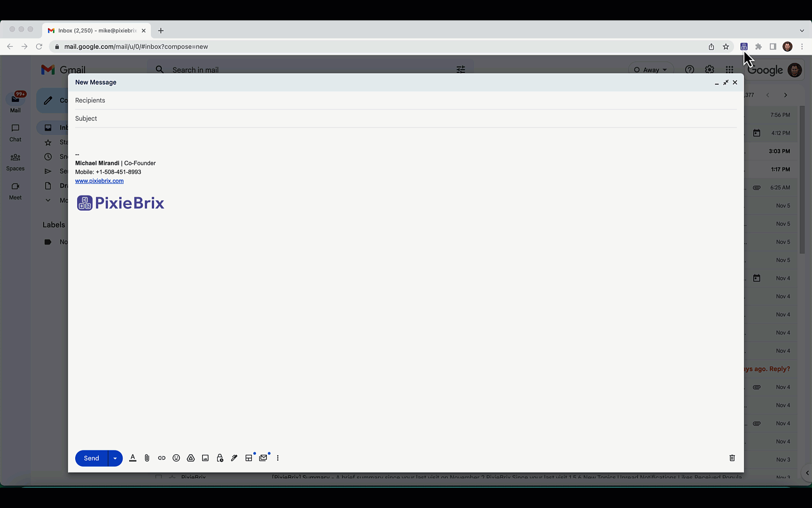Toggle Chrome side panel icon
Image resolution: width=812 pixels, height=508 pixels.
click(x=773, y=47)
